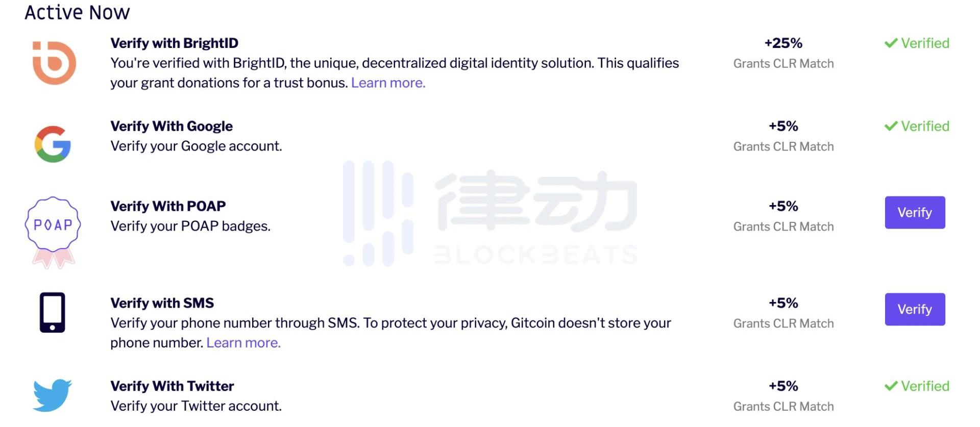Click the Verify With Google heading
The image size is (980, 427).
pos(171,126)
